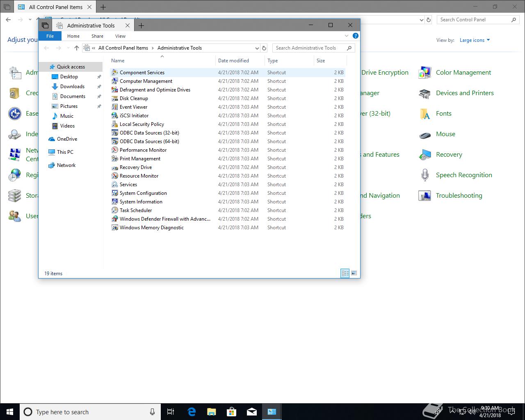The width and height of the screenshot is (525, 420).
Task: Open Microsoft Store from the taskbar
Action: click(x=232, y=412)
